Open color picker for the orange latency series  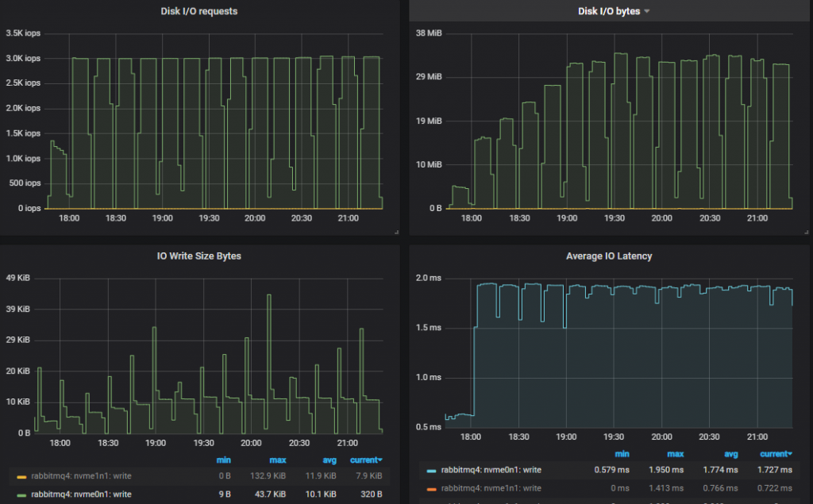[x=433, y=488]
